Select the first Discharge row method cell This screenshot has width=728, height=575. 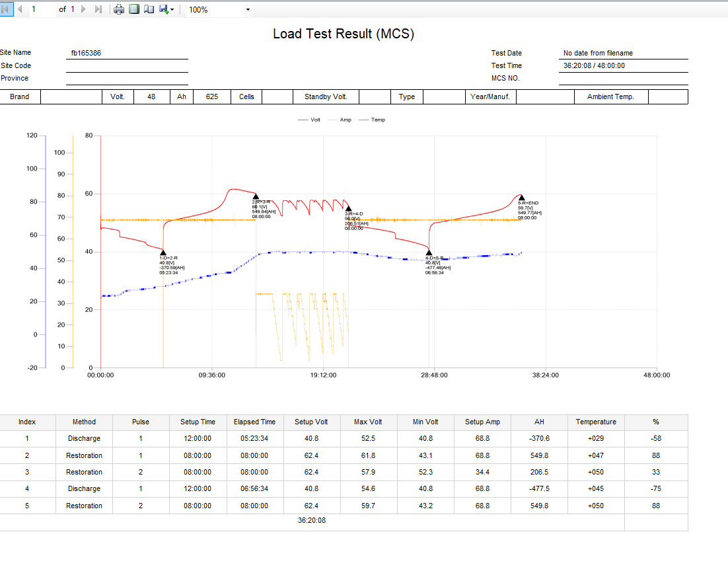click(x=84, y=438)
